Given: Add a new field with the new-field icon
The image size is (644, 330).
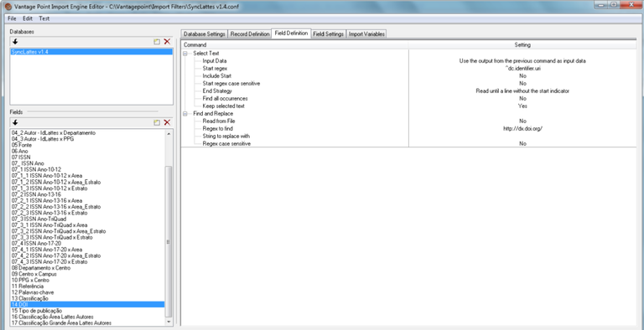Looking at the screenshot, I should pyautogui.click(x=157, y=122).
